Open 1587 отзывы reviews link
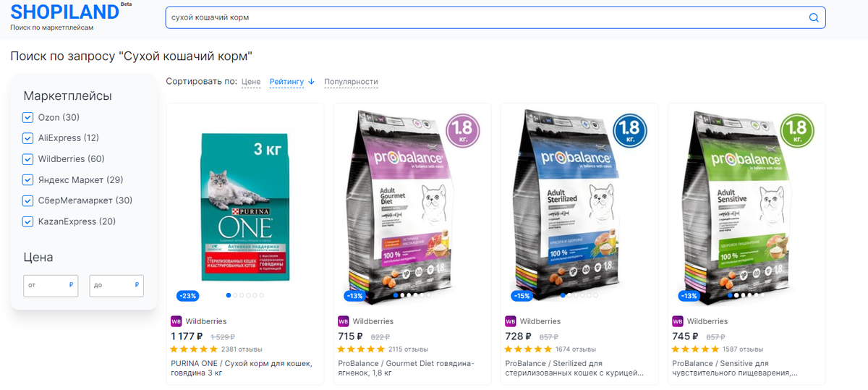 [743, 349]
